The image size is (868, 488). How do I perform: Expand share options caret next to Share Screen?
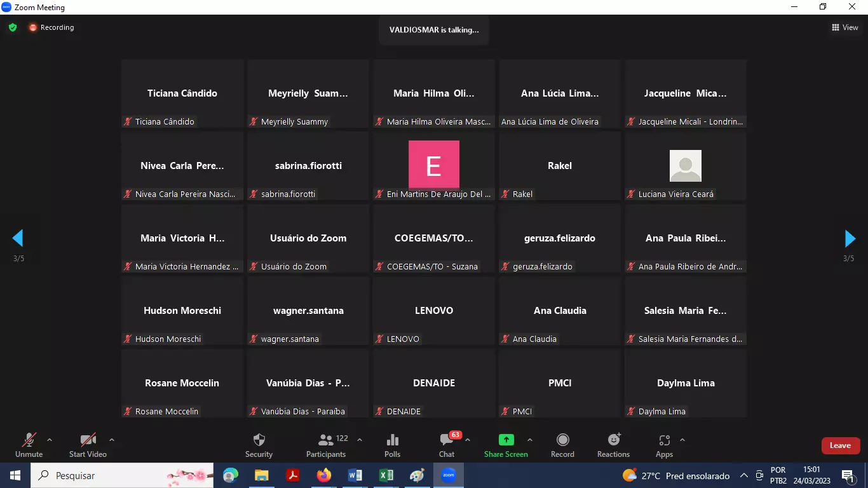[x=530, y=440]
